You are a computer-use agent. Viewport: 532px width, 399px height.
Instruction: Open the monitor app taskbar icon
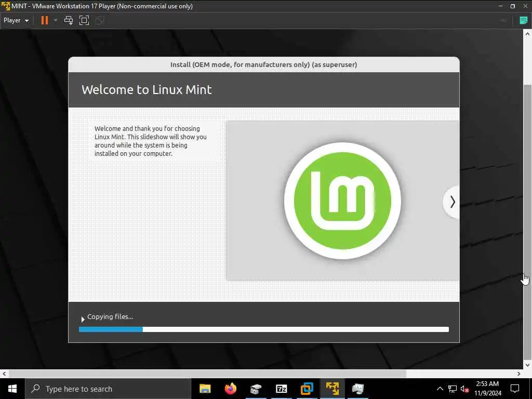click(357, 389)
